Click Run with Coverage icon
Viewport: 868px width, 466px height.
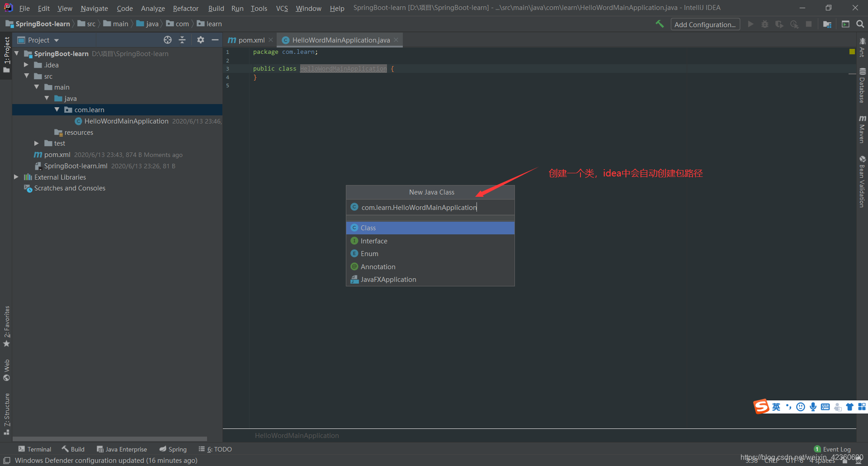point(779,24)
